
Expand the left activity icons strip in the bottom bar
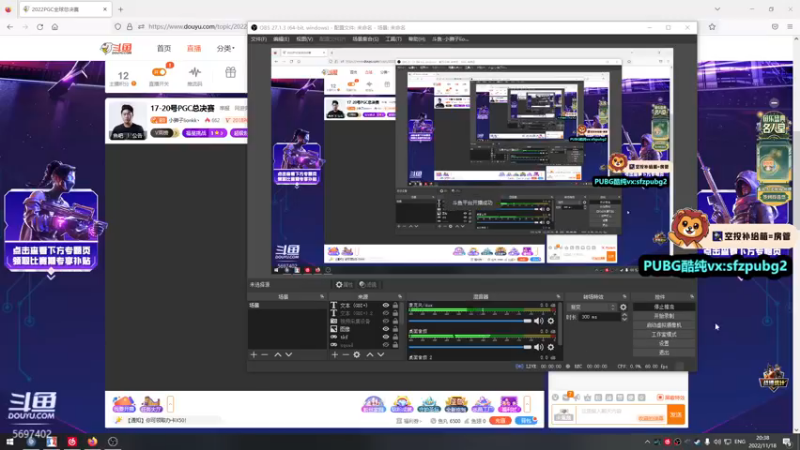click(170, 404)
